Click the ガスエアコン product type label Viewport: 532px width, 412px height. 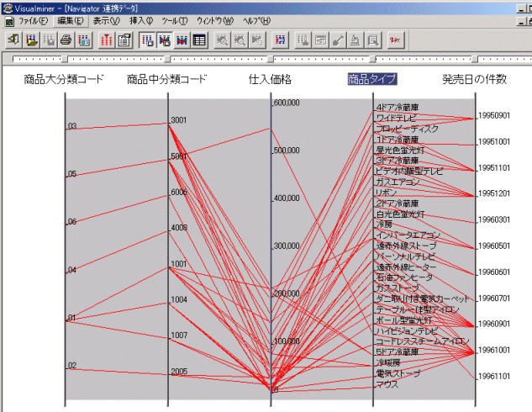[398, 182]
